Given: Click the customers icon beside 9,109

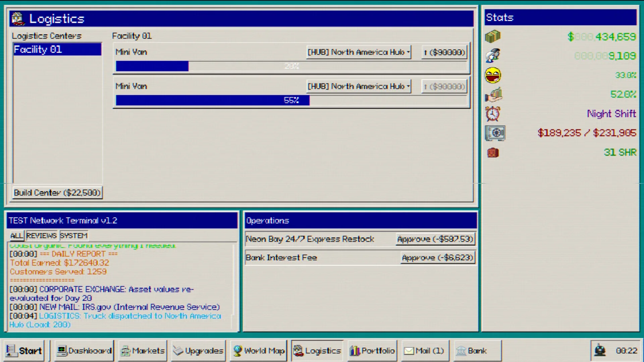Looking at the screenshot, I should click(492, 55).
